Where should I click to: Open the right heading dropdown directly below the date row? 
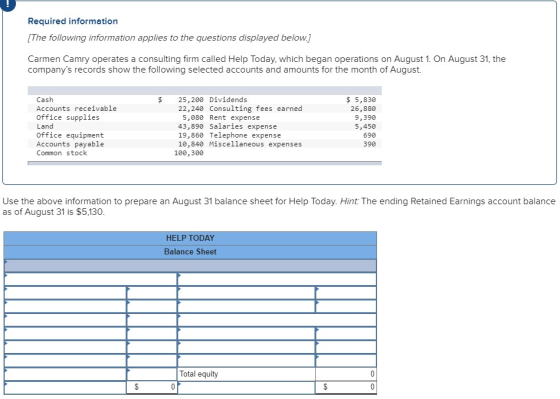coord(277,279)
